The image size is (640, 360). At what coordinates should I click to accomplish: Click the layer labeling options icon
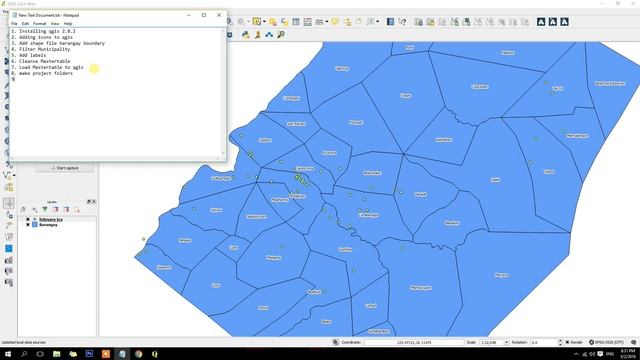418,22
